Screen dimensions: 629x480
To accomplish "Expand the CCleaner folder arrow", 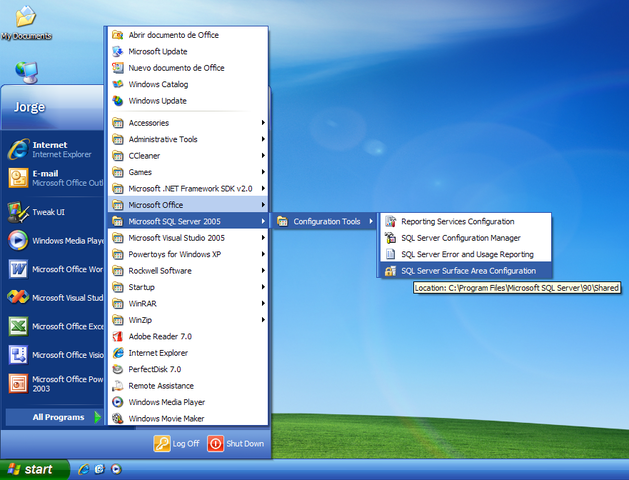I will click(263, 156).
